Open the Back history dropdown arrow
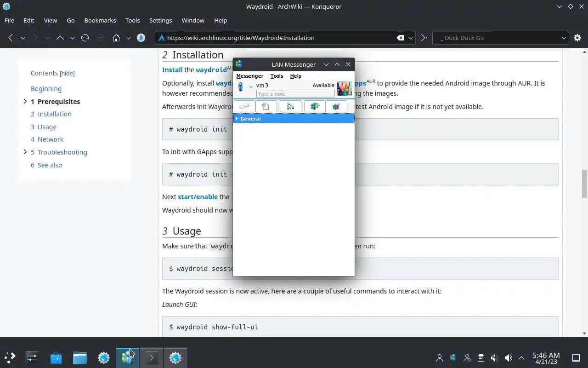588x368 pixels. click(23, 38)
